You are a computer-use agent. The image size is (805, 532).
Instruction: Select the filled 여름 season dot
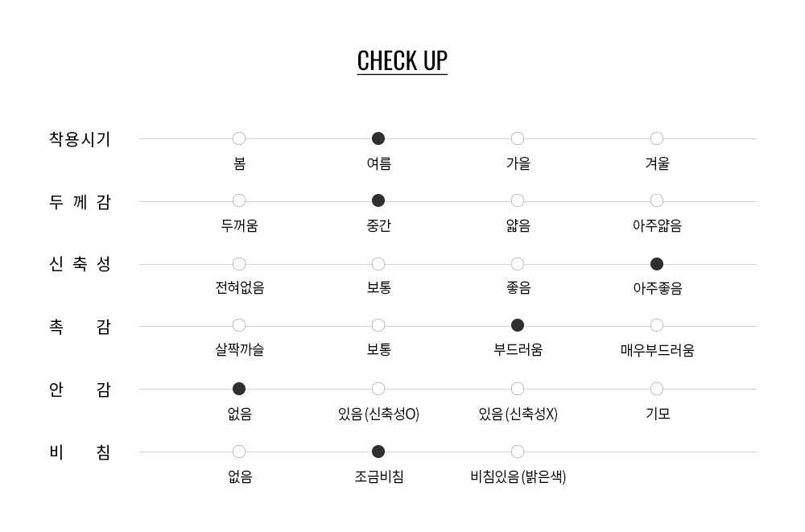click(378, 138)
